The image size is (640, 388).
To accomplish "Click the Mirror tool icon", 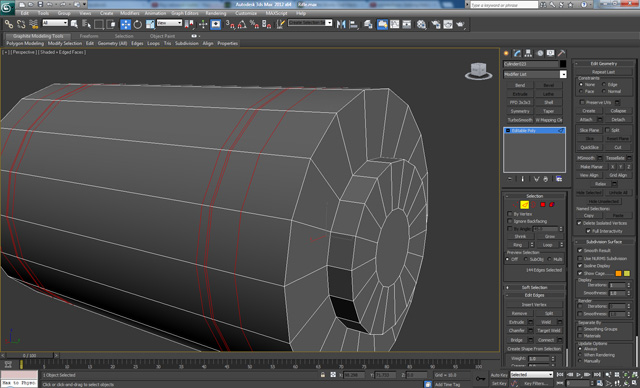I will click(x=341, y=24).
